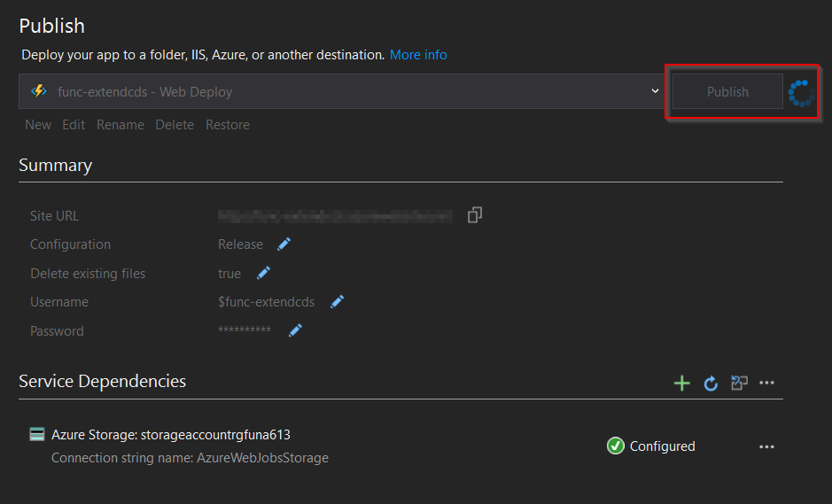Edit Password using pencil icon

pos(295,330)
